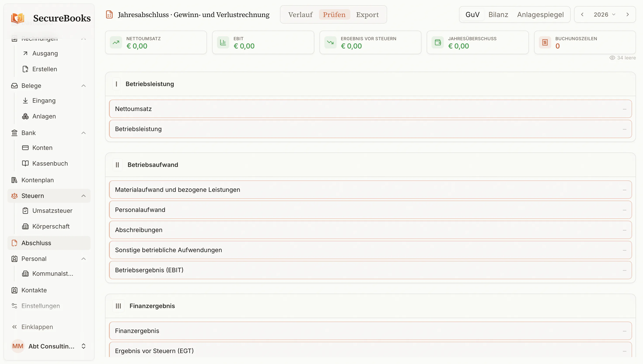
Task: Open the Materialaufwand und bezogene Leistungen row
Action: tap(370, 190)
